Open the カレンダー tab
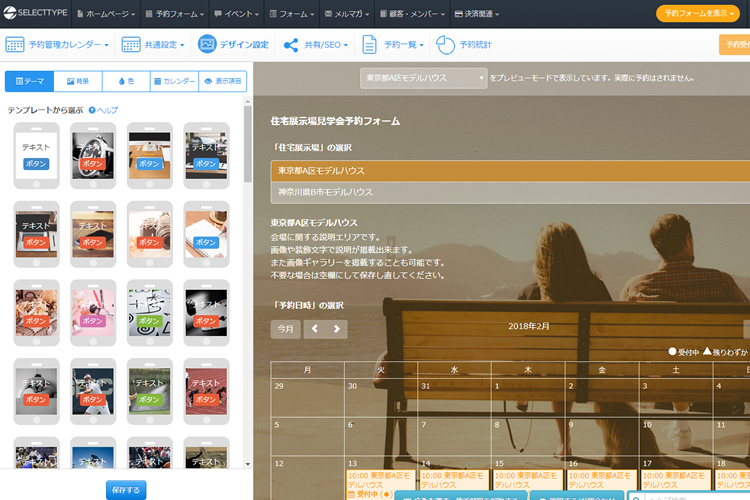 (174, 82)
